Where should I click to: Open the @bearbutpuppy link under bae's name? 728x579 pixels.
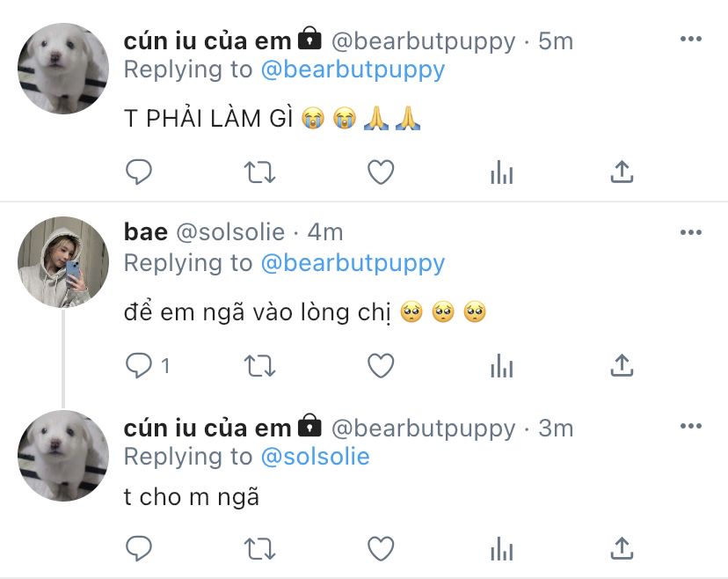pyautogui.click(x=353, y=263)
